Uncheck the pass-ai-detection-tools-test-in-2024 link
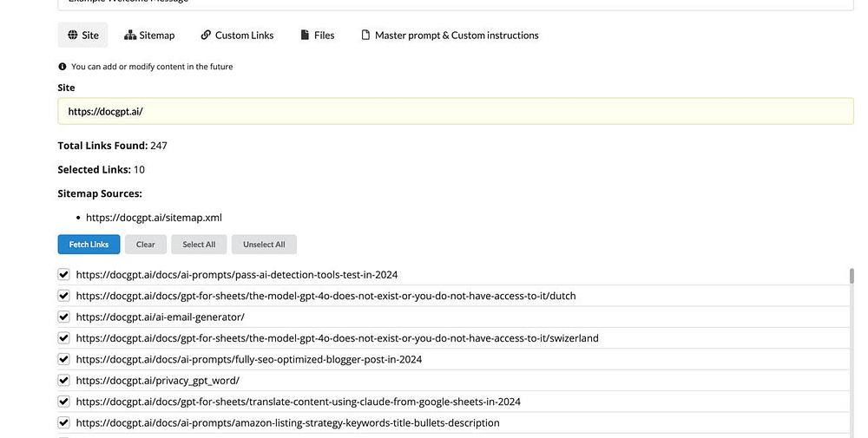The image size is (868, 438). (x=63, y=274)
